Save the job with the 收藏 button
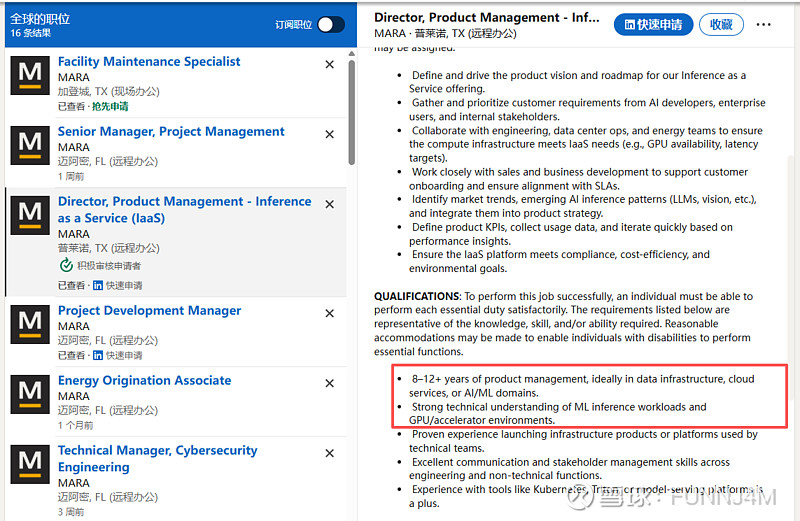This screenshot has height=521, width=800. tap(721, 24)
